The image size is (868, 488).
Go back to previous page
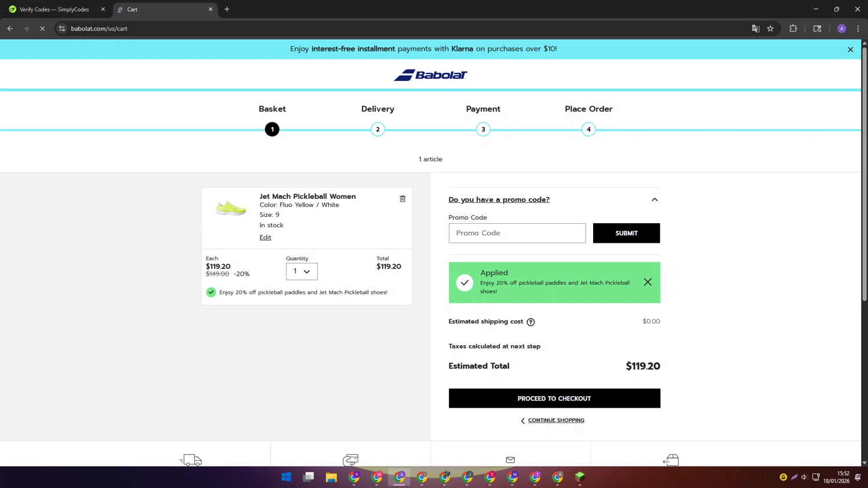(x=10, y=28)
